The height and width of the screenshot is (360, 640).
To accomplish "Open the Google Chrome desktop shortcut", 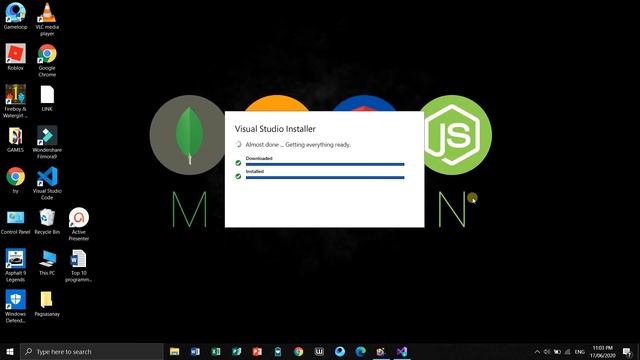I will 47,60.
